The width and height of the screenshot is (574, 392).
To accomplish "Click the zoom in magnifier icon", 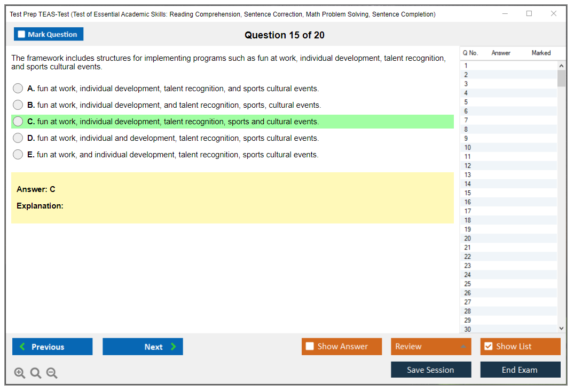I will (19, 373).
